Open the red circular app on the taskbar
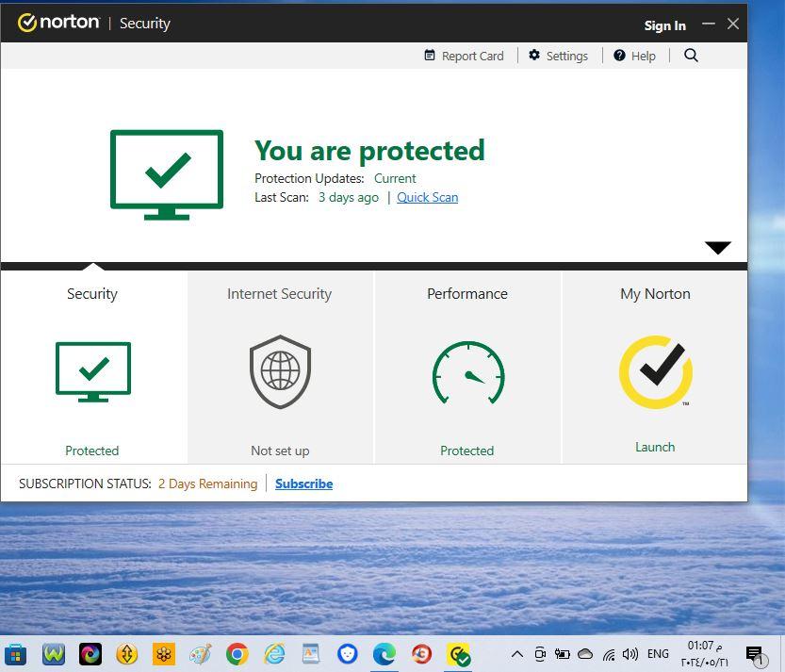The height and width of the screenshot is (672, 785). pyautogui.click(x=421, y=654)
